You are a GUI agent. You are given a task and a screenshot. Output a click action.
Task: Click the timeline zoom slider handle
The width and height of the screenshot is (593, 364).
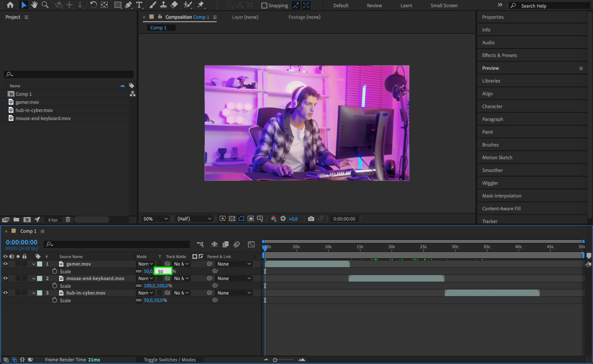(275, 360)
